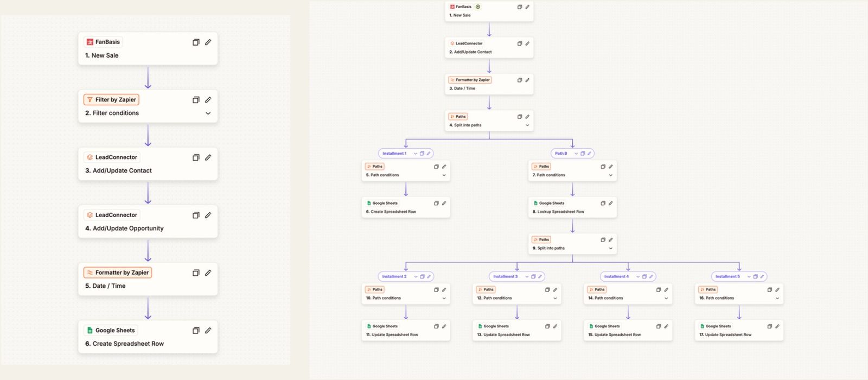Select the '17. Update Spreadsheet Row' text
Screen dimensions: 868x380
tap(725, 335)
